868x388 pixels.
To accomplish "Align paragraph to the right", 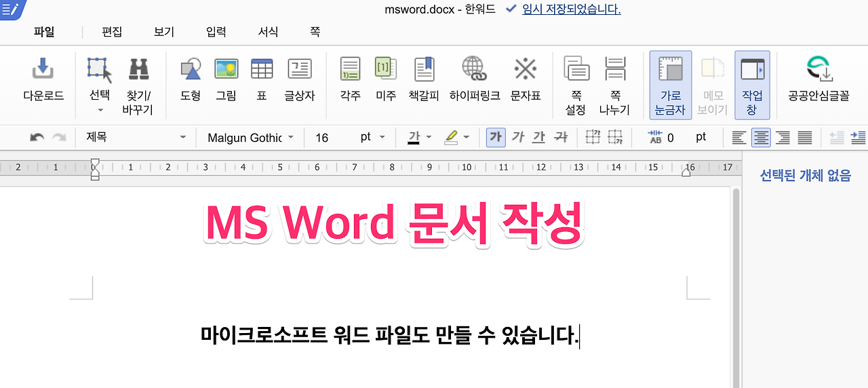I will point(783,138).
